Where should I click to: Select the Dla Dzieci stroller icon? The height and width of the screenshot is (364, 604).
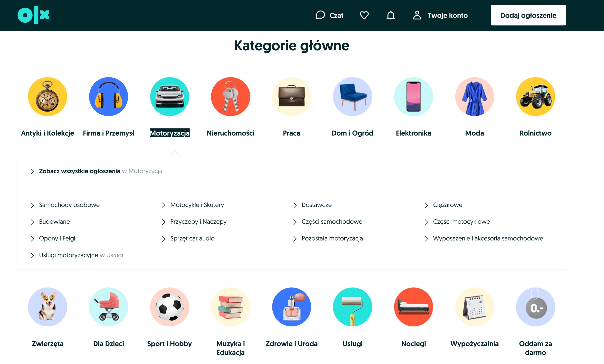click(x=109, y=307)
